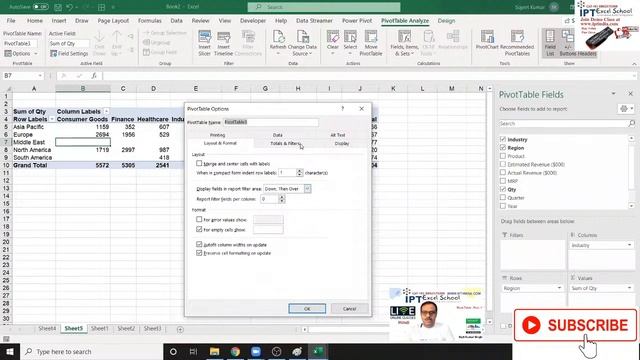
Task: Open the File menu
Action: coord(11,21)
